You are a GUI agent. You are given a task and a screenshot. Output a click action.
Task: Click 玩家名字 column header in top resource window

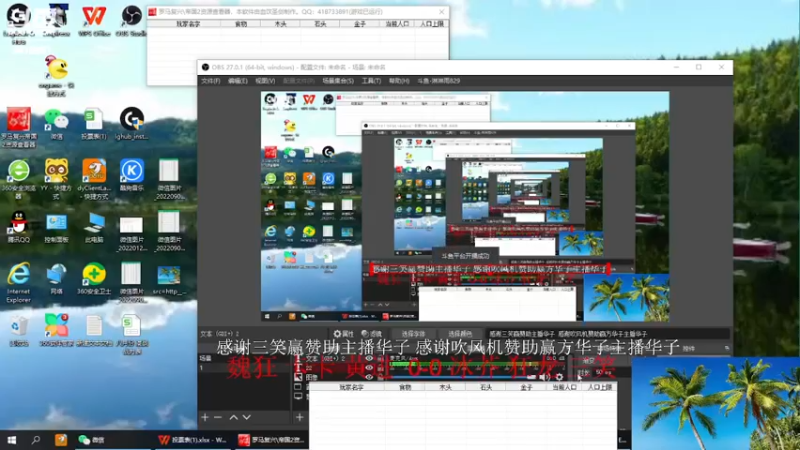188,24
